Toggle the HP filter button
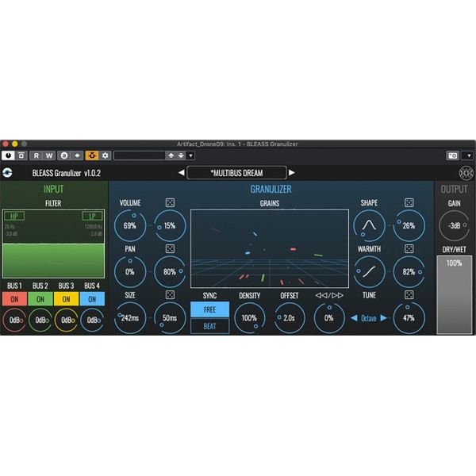Image resolution: width=476 pixels, height=476 pixels. (14, 216)
